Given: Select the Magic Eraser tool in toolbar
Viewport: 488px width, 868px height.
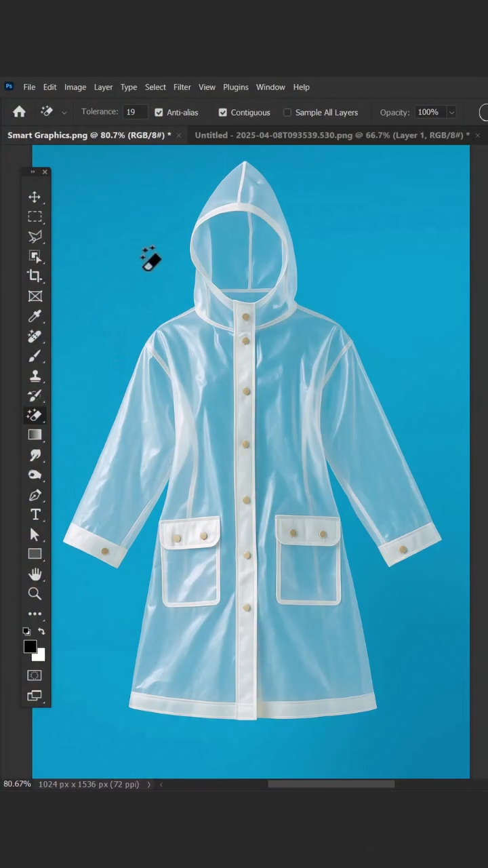Looking at the screenshot, I should click(x=35, y=415).
